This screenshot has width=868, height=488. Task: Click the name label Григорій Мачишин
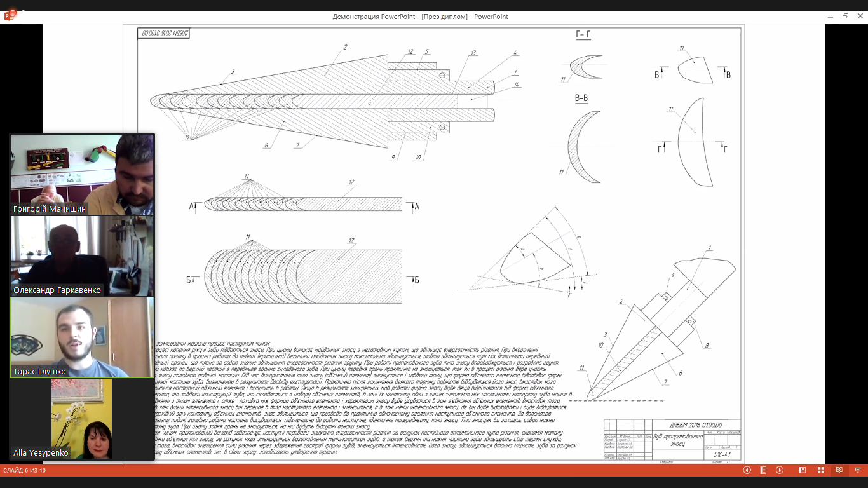[50, 208]
